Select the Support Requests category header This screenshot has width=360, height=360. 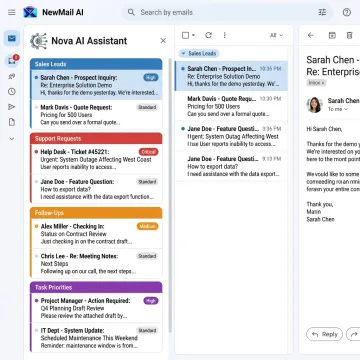[96, 138]
